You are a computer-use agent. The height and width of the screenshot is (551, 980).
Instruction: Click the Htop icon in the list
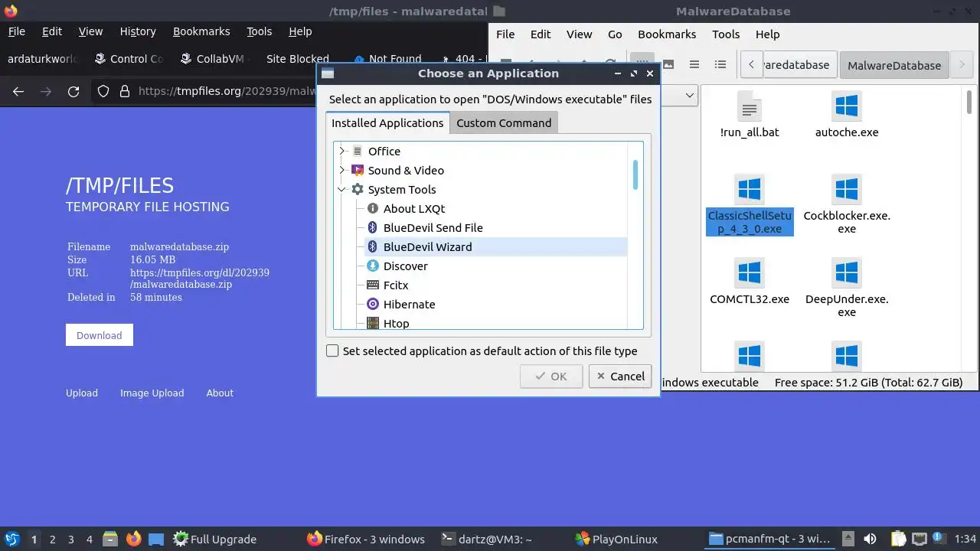tap(373, 323)
